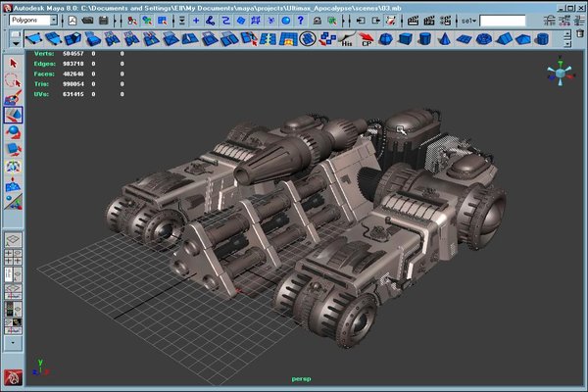Activate the Lasso select tool
This screenshot has width=588, height=392.
(13, 81)
